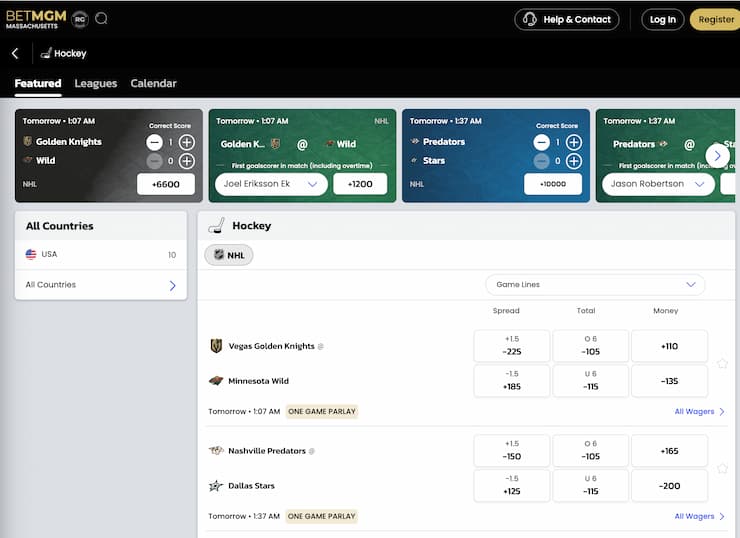Click the Nashville Predators logo
The image size is (740, 538).
coord(216,451)
